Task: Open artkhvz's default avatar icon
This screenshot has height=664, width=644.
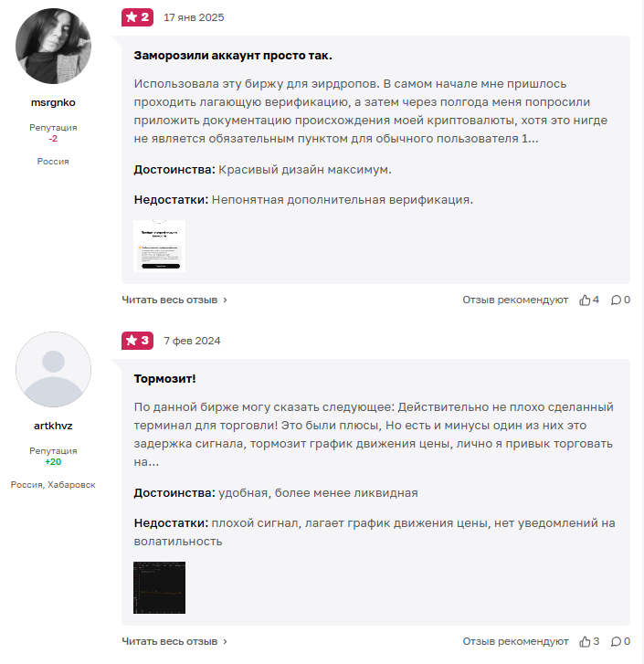Action: pos(54,369)
